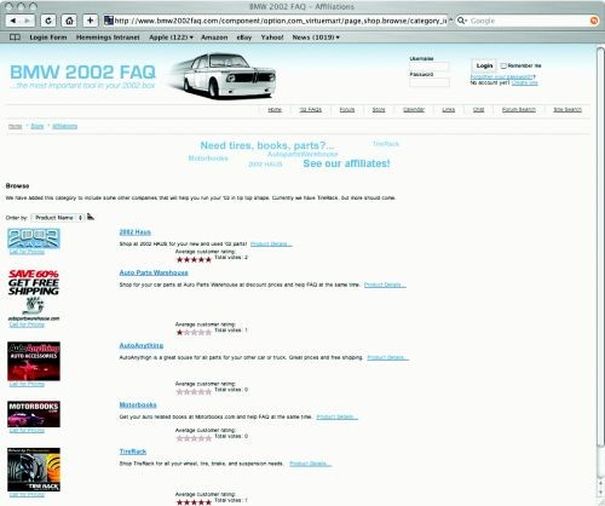Click the Store breadcrumb link

(x=37, y=127)
